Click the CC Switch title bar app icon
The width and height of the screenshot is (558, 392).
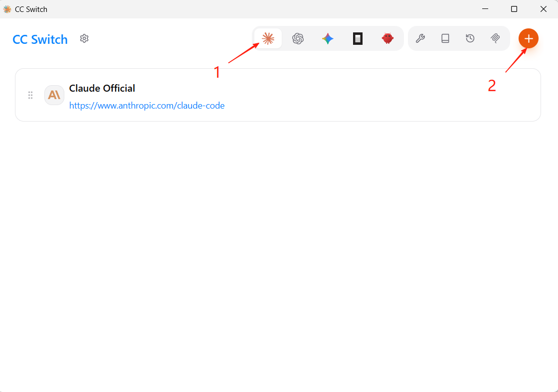click(x=7, y=9)
